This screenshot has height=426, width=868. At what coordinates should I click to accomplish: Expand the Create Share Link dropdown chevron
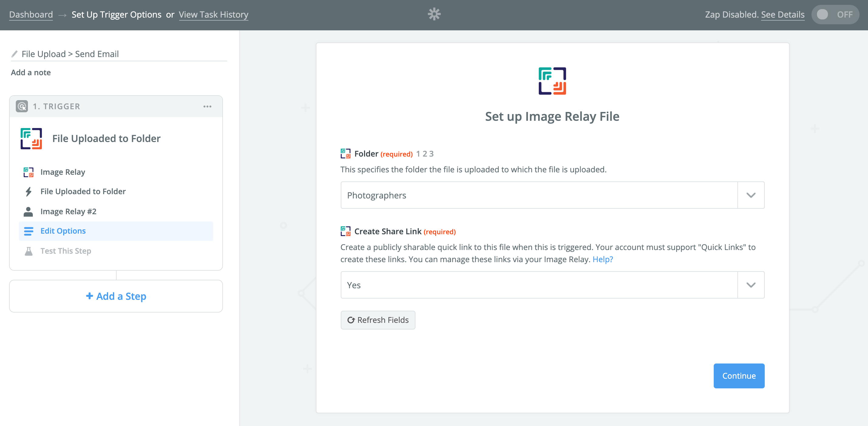pyautogui.click(x=751, y=285)
